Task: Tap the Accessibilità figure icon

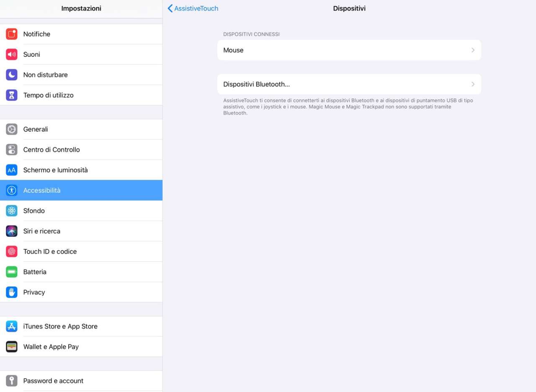Action: tap(12, 190)
